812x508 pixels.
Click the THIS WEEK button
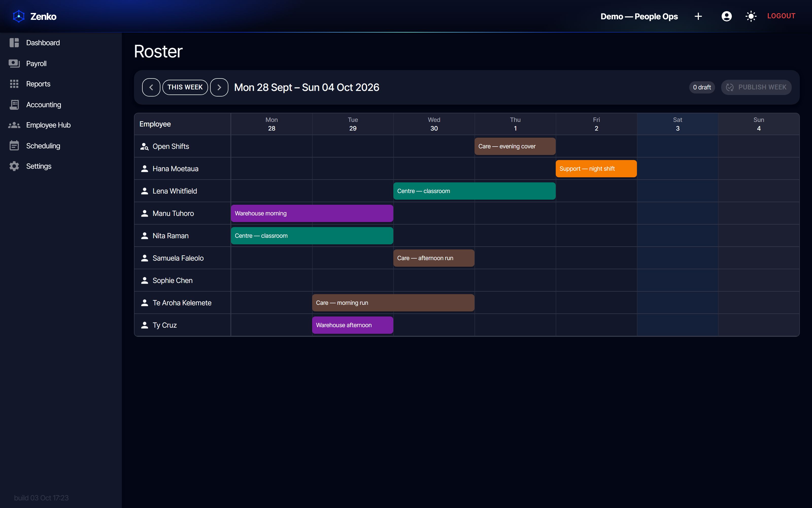(x=185, y=87)
